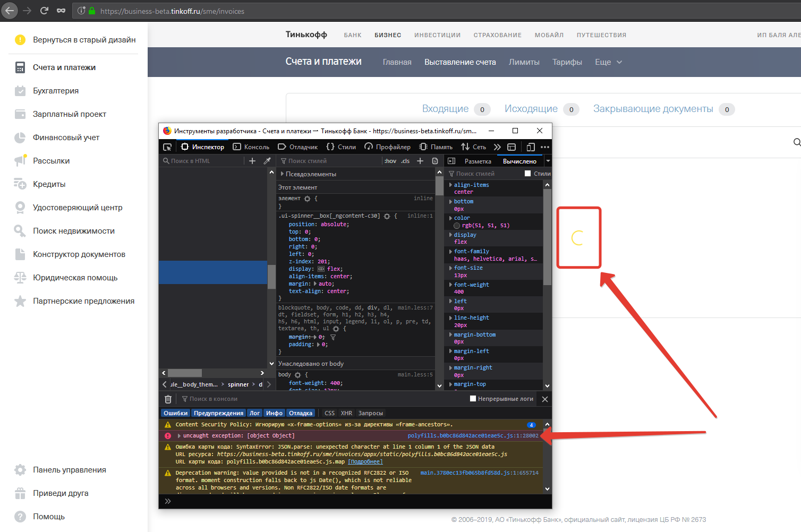This screenshot has width=801, height=532.
Task: Toggle the Ошибки console filter
Action: [x=175, y=413]
